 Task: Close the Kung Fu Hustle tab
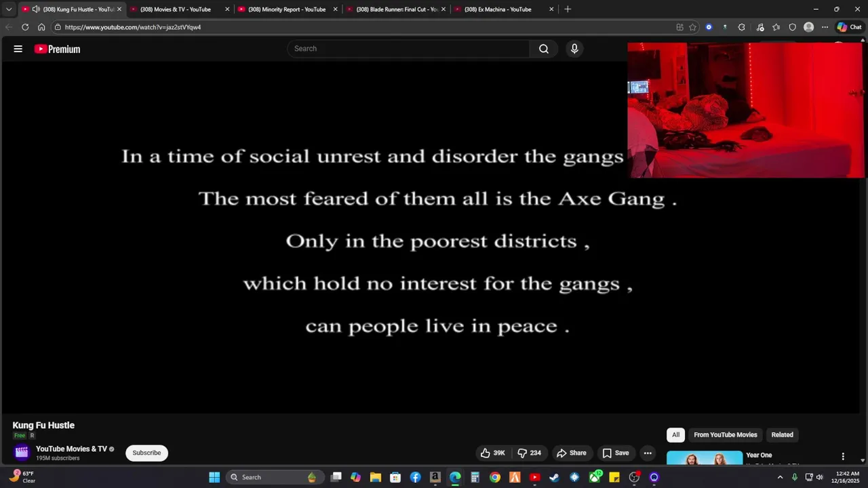tap(119, 9)
